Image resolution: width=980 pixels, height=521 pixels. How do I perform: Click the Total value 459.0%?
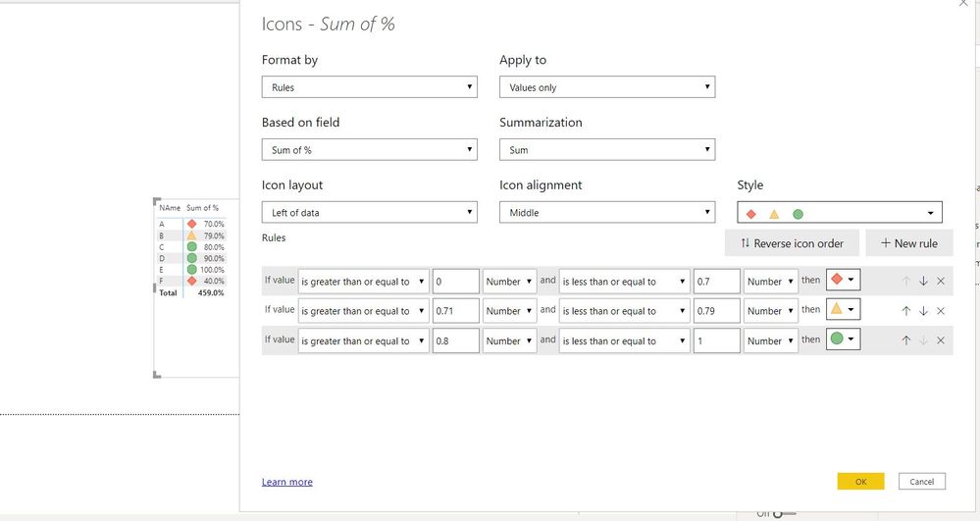(x=211, y=292)
